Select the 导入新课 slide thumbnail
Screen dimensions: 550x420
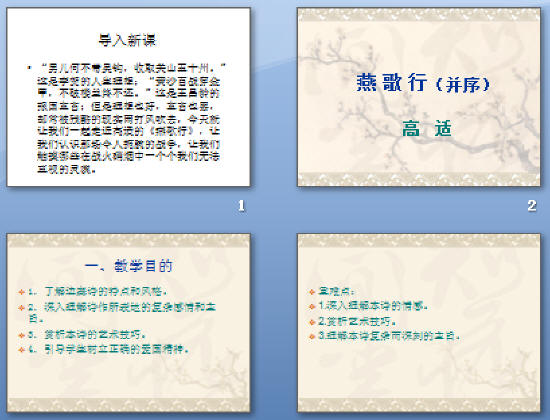click(x=128, y=97)
